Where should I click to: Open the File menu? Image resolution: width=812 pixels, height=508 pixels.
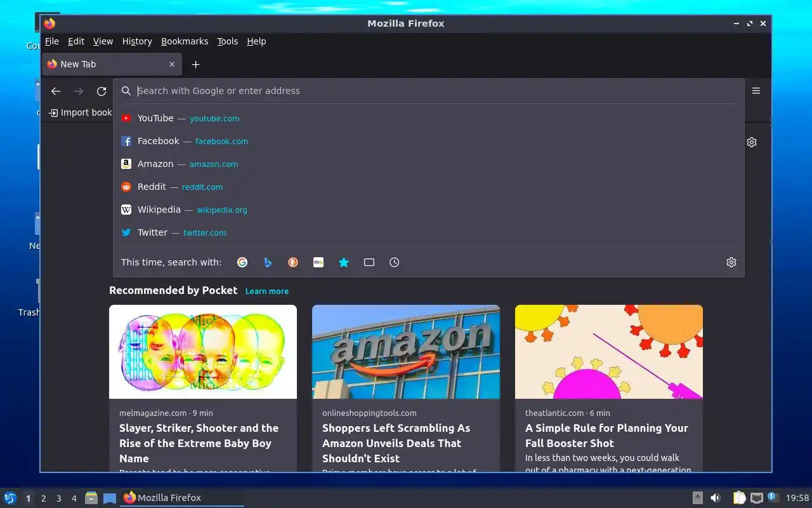tap(52, 41)
